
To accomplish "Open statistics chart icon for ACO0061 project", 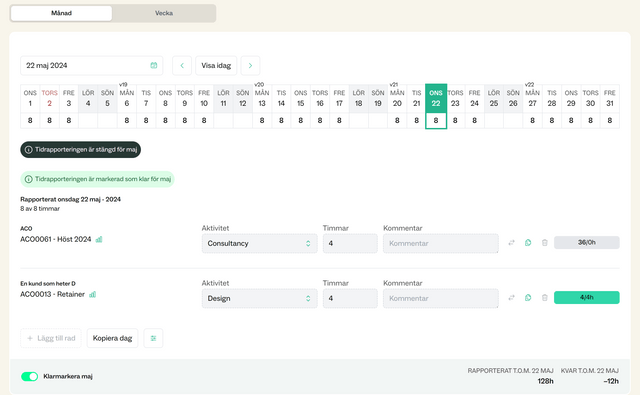I will 99,240.
